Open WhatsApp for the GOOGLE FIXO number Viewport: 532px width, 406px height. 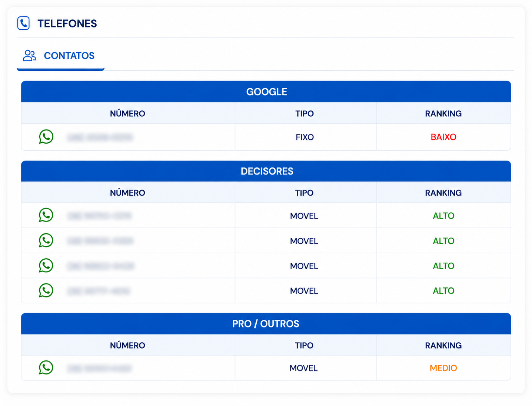46,137
